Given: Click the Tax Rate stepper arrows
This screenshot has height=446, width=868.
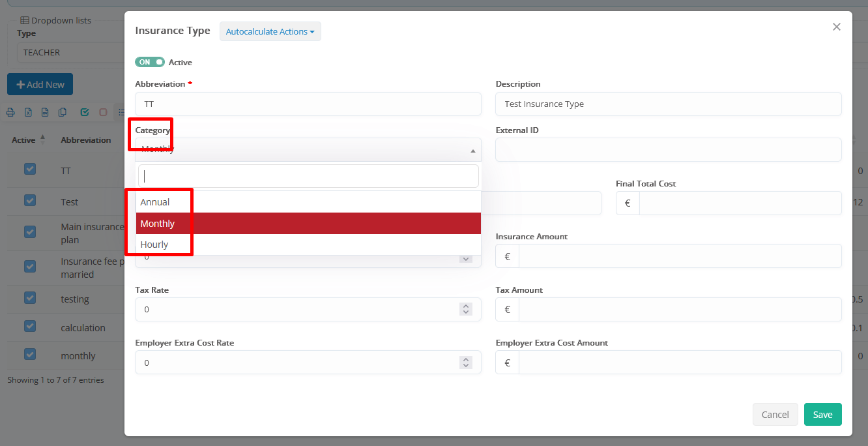Looking at the screenshot, I should [465, 309].
